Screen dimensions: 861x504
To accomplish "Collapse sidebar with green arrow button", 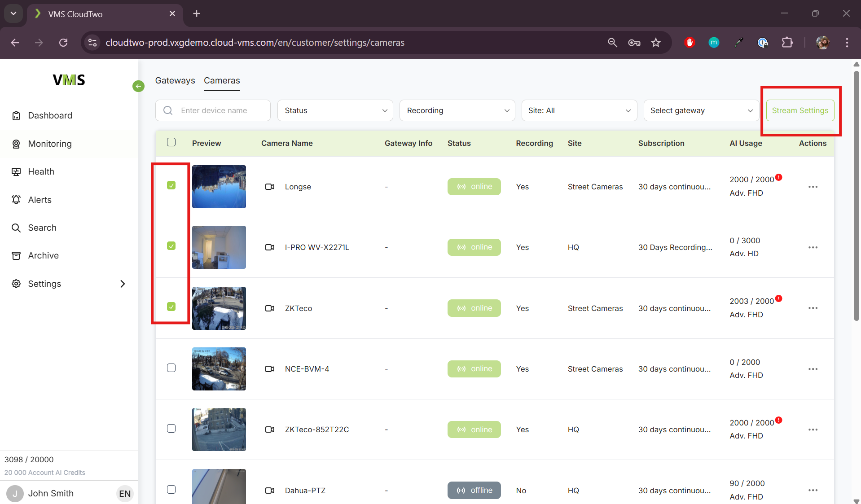I will point(138,86).
